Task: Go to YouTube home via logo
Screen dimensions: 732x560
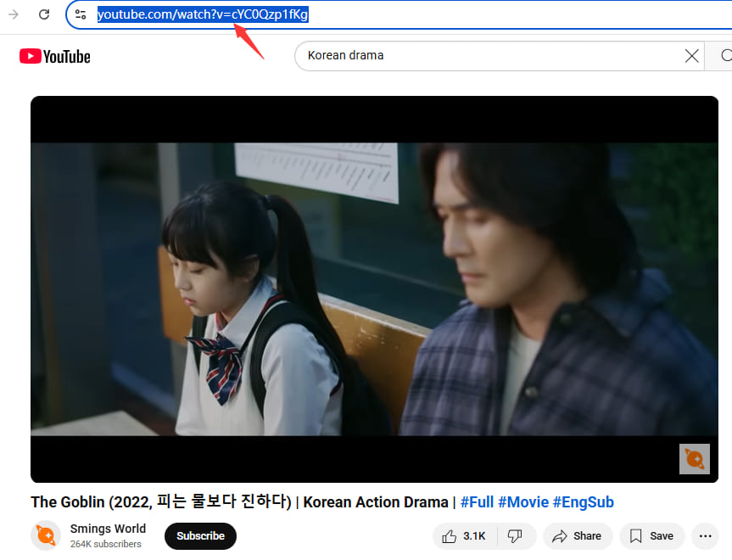Action: [55, 57]
